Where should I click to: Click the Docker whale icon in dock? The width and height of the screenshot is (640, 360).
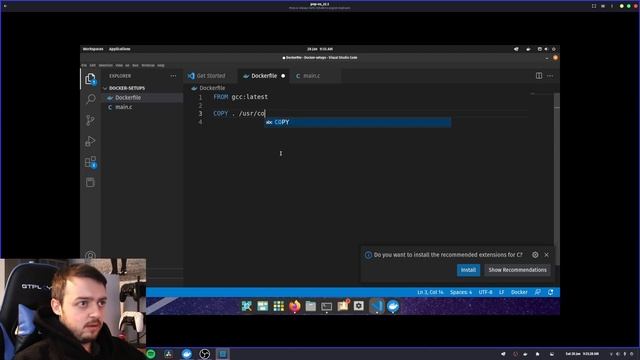(393, 306)
